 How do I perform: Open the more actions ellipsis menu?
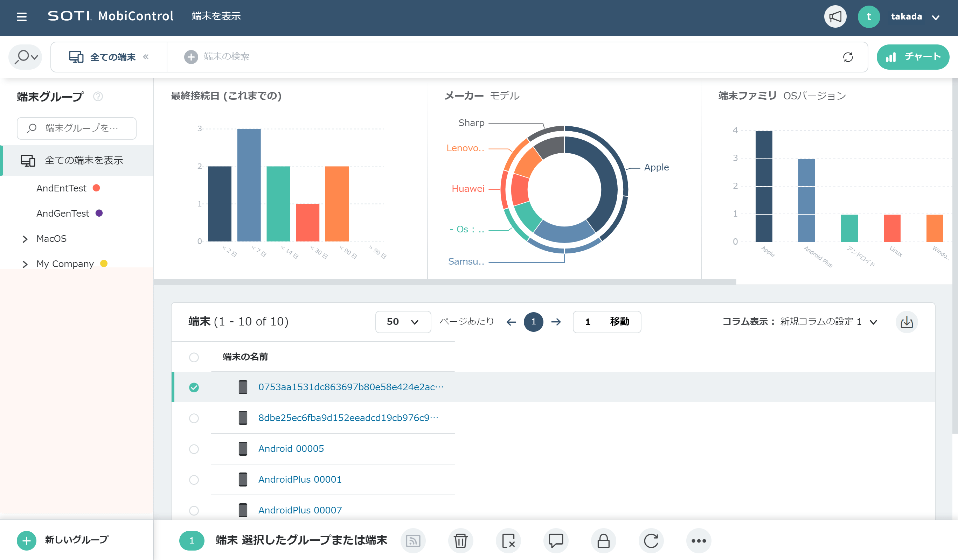point(698,541)
